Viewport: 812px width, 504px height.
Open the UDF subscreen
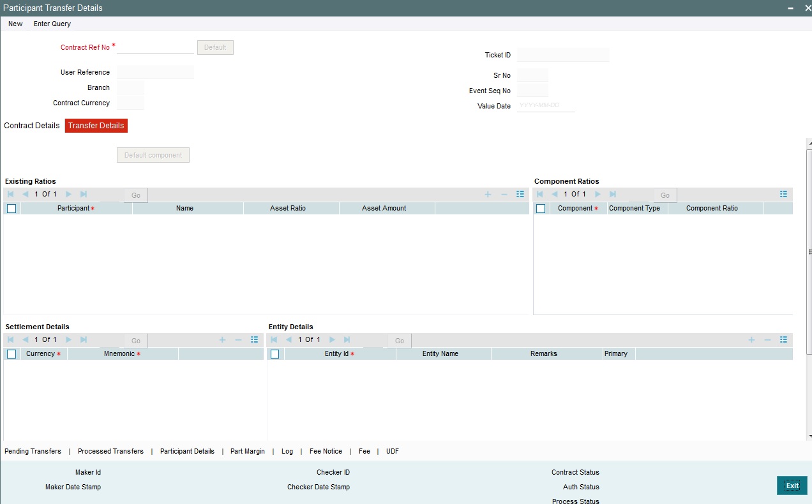(x=393, y=451)
